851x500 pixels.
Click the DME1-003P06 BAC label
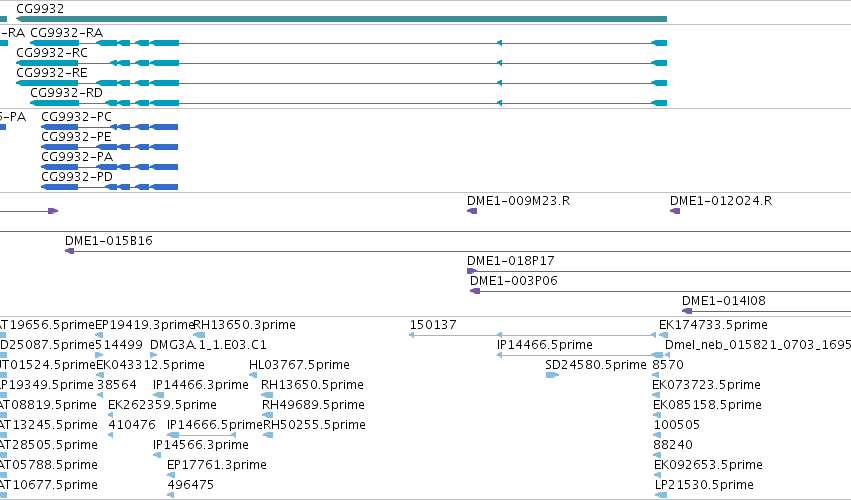(x=513, y=281)
